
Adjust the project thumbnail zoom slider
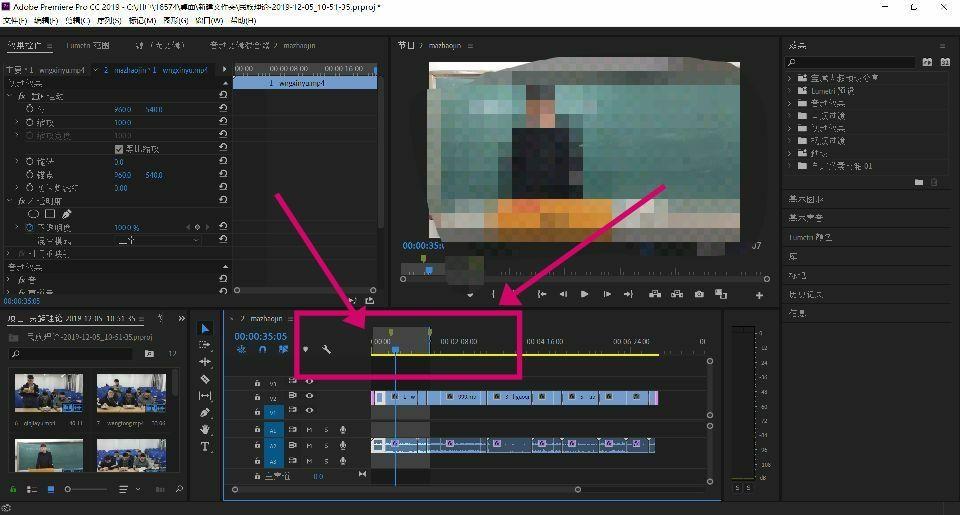(86, 489)
